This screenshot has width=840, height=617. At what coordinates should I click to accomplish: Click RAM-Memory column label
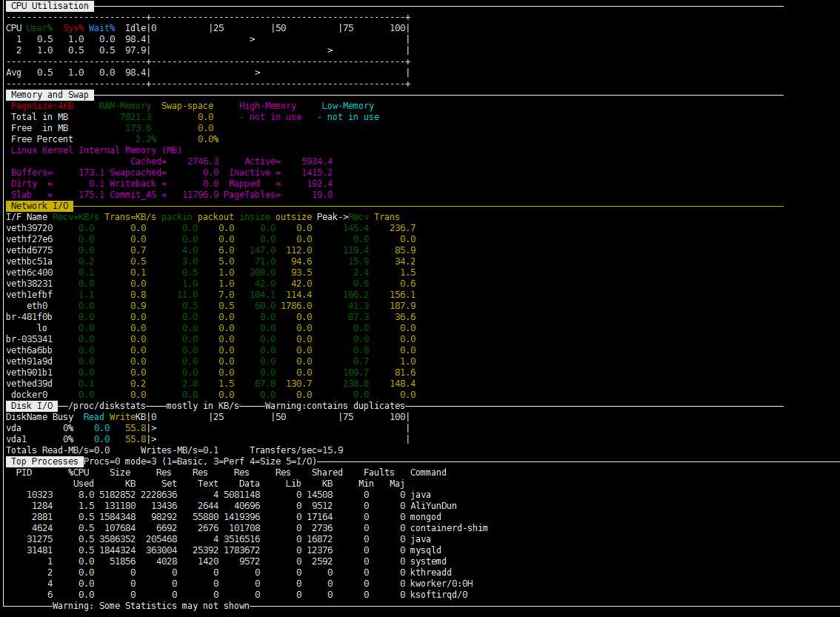pyautogui.click(x=125, y=106)
